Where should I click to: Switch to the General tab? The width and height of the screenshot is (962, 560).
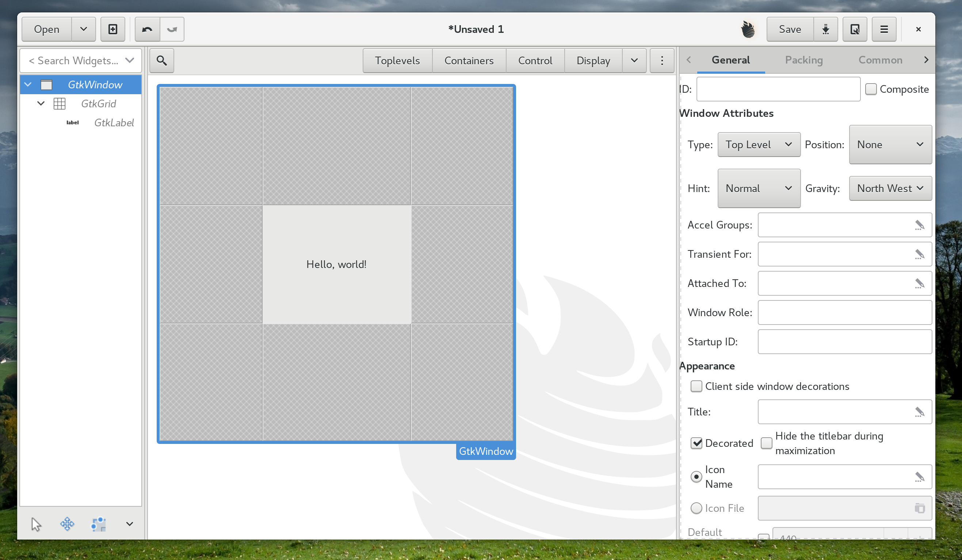tap(731, 60)
